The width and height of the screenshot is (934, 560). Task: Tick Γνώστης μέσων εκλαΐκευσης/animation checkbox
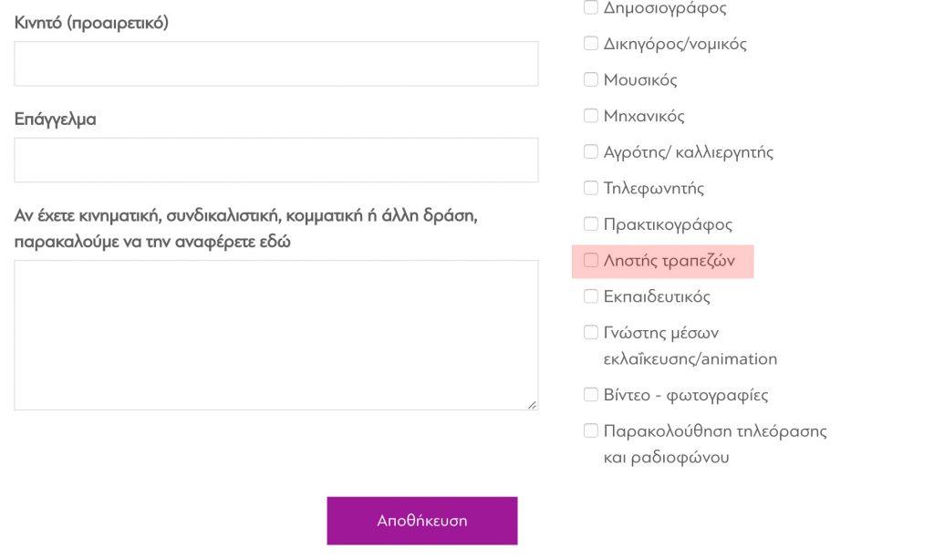[590, 332]
